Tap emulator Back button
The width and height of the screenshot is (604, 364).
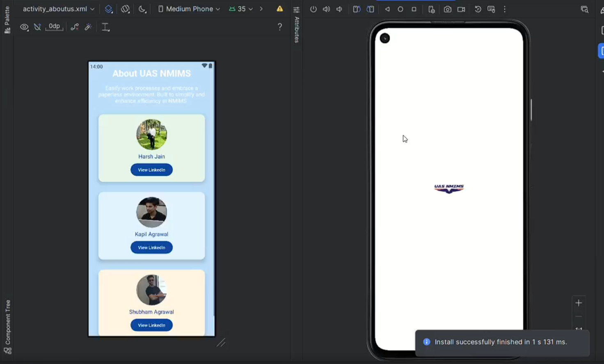point(387,9)
